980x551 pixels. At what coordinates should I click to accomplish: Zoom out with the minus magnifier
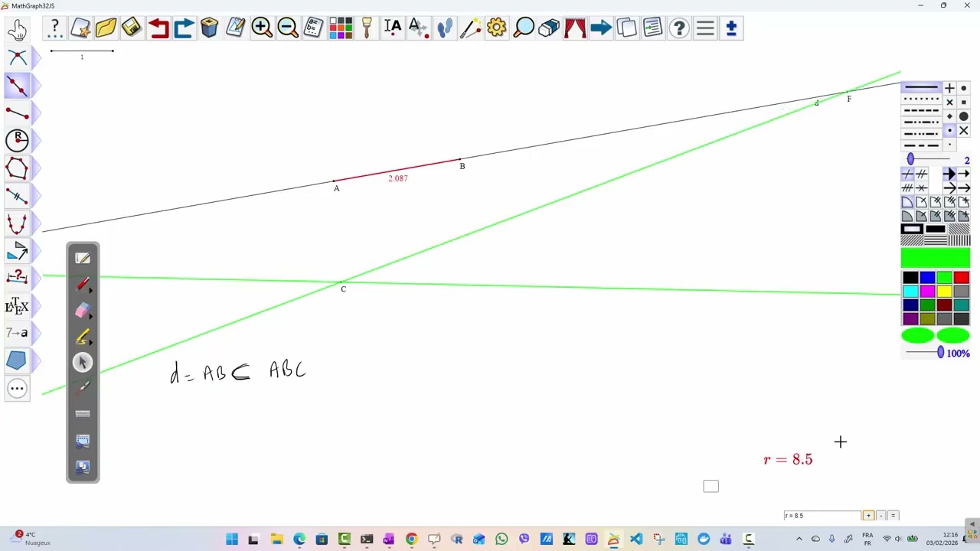[288, 28]
